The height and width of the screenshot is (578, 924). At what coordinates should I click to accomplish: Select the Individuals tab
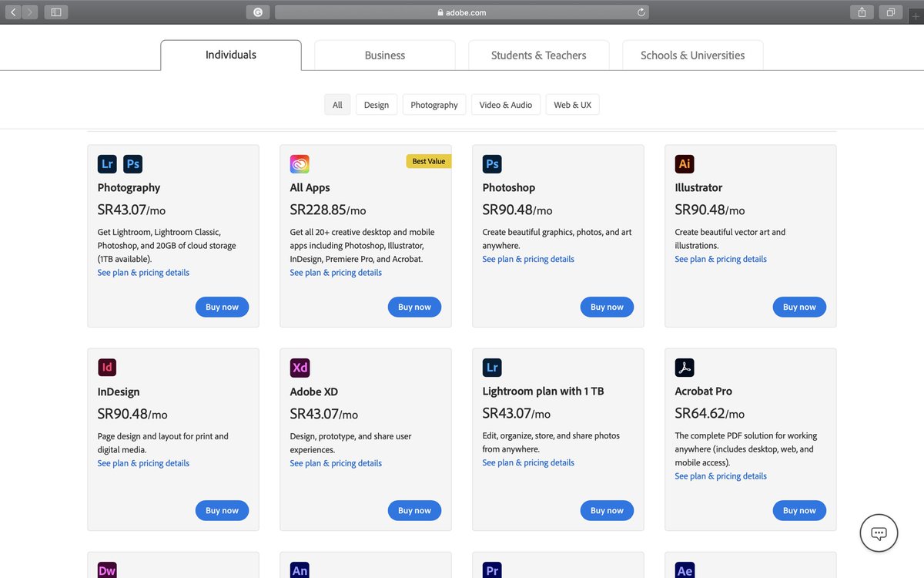pyautogui.click(x=231, y=55)
